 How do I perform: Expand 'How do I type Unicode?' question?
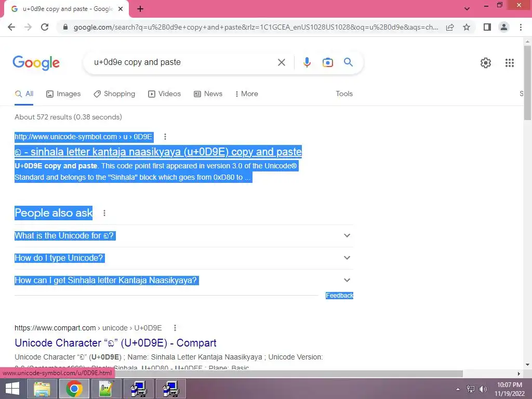point(183,258)
